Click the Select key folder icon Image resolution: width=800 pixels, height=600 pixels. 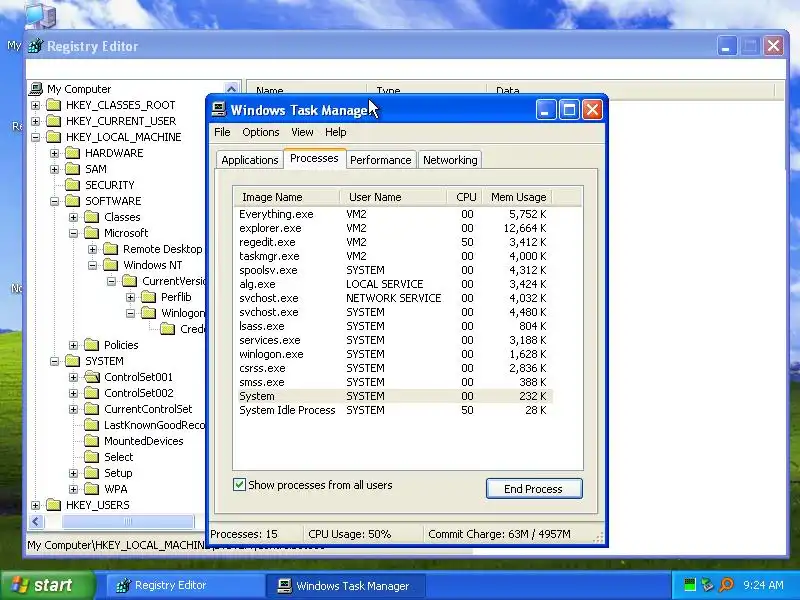[91, 457]
